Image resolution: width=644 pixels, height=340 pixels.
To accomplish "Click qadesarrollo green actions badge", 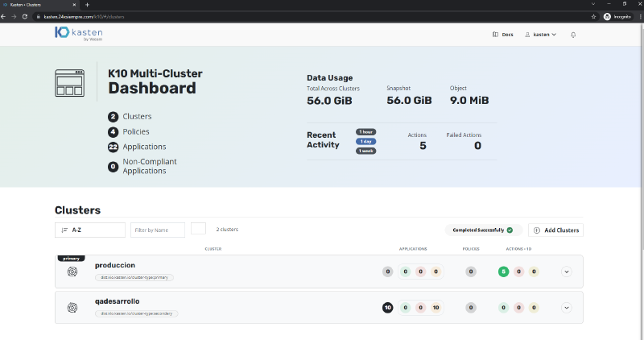I will pyautogui.click(x=504, y=308).
